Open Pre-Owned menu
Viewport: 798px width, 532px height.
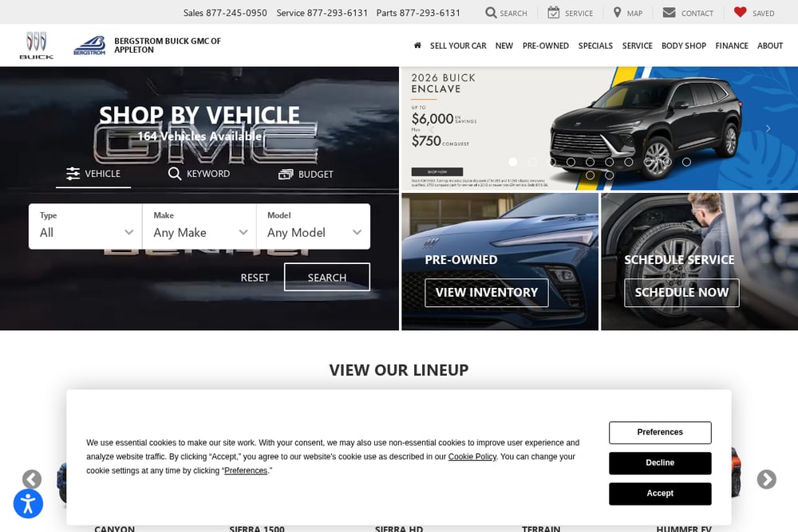546,45
